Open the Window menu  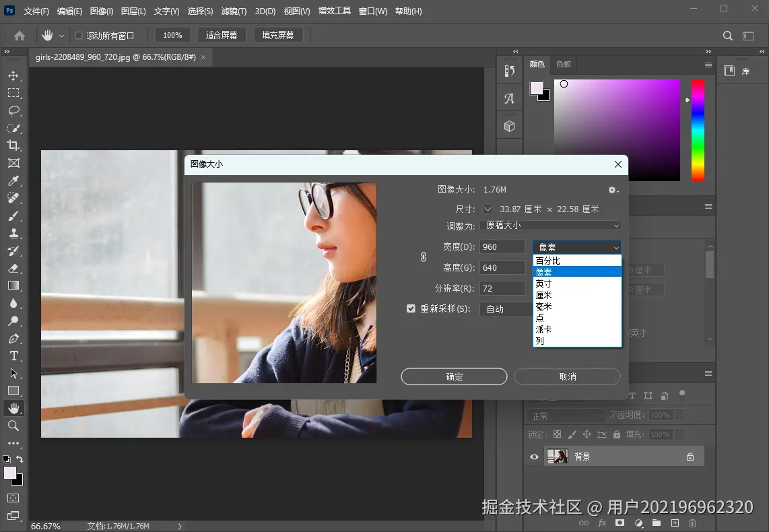(x=373, y=11)
